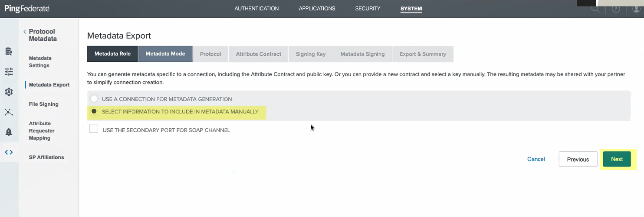Viewport: 644px width, 217px height.
Task: Open the Applications top menu
Action: 317,9
